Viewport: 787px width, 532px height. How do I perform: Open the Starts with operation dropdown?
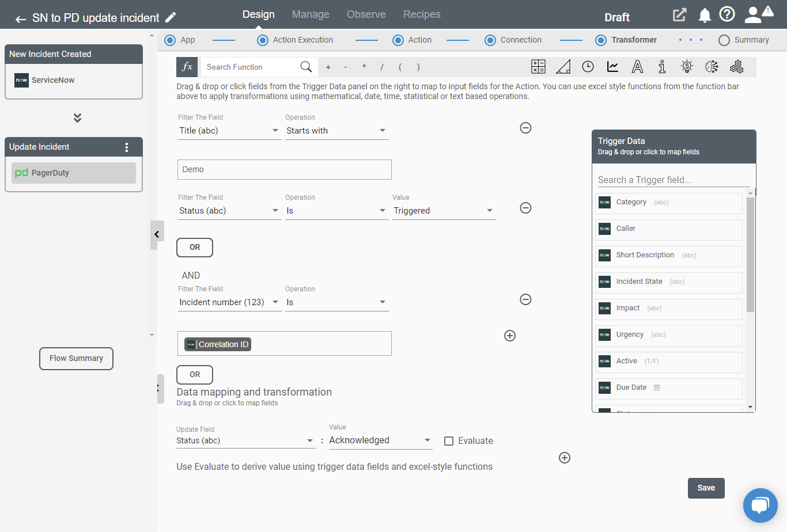click(336, 131)
